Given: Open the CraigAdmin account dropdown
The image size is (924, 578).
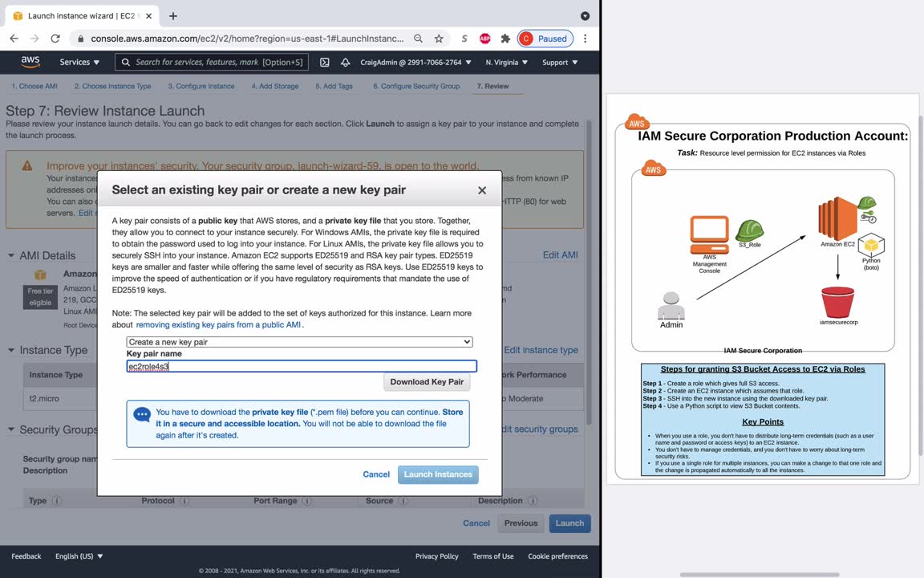Looking at the screenshot, I should [x=415, y=62].
